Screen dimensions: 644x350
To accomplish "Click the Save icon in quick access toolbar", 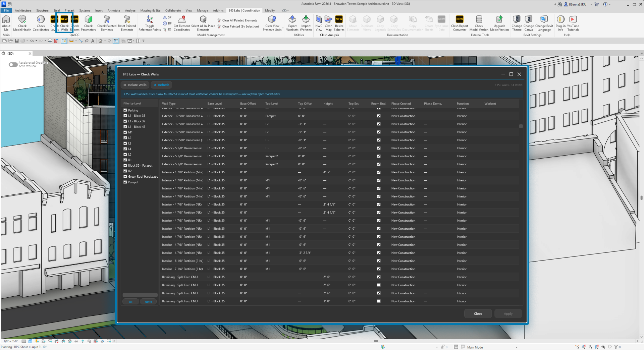I will click(16, 41).
